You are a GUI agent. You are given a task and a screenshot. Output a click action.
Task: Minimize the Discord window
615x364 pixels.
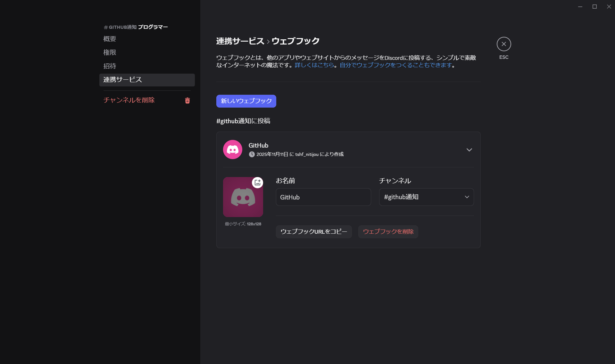579,6
